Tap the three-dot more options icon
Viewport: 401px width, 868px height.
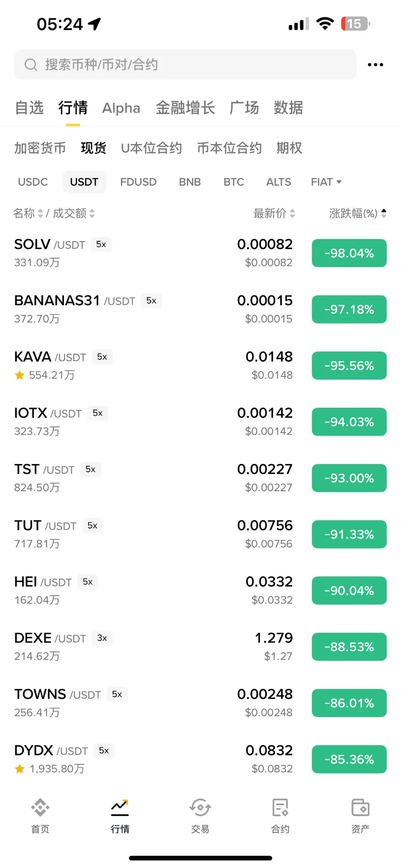coord(375,65)
